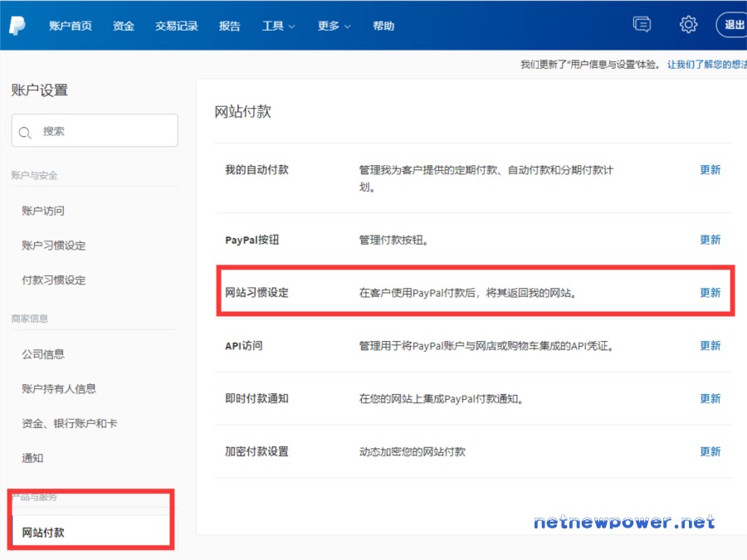This screenshot has height=560, width=747.
Task: Select 公司信息 in sidebar
Action: (43, 353)
